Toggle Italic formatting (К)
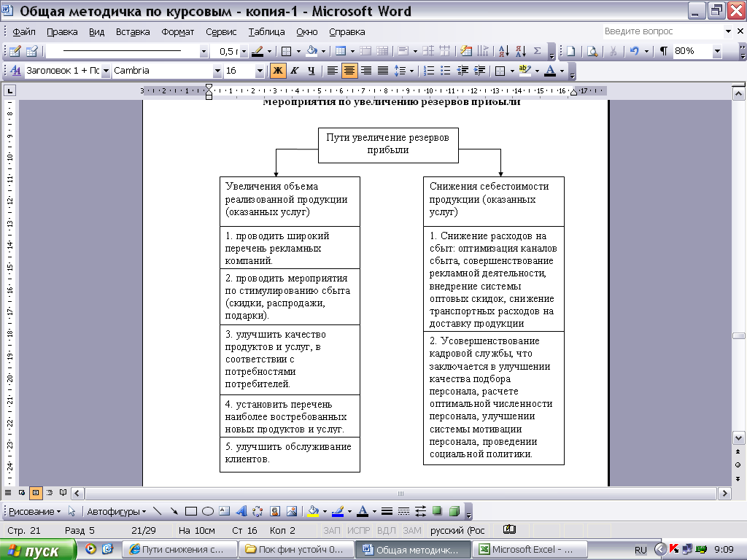The image size is (747, 560). [x=295, y=71]
